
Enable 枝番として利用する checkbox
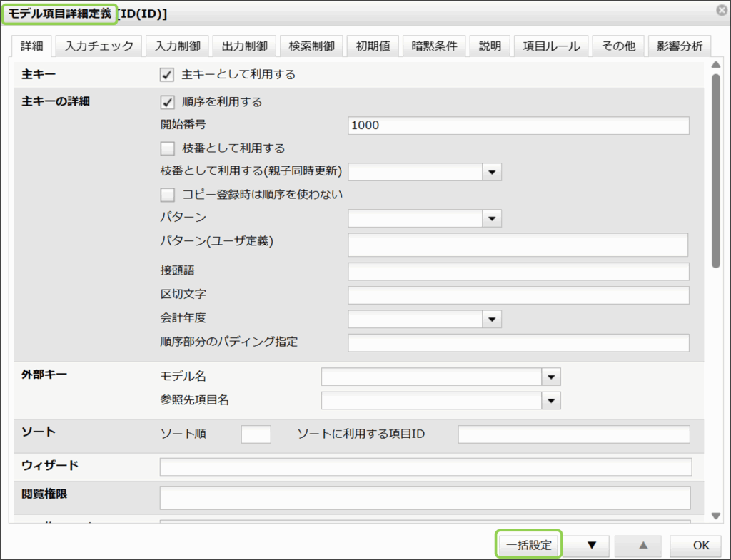point(168,148)
